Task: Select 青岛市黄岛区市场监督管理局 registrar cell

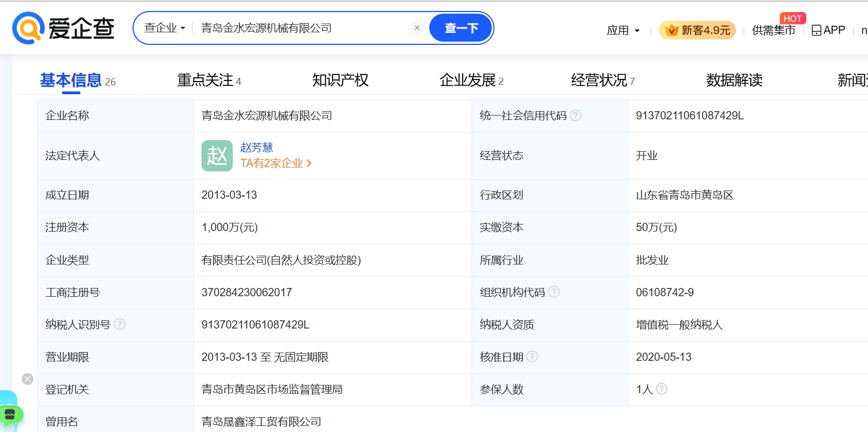Action: [272, 389]
